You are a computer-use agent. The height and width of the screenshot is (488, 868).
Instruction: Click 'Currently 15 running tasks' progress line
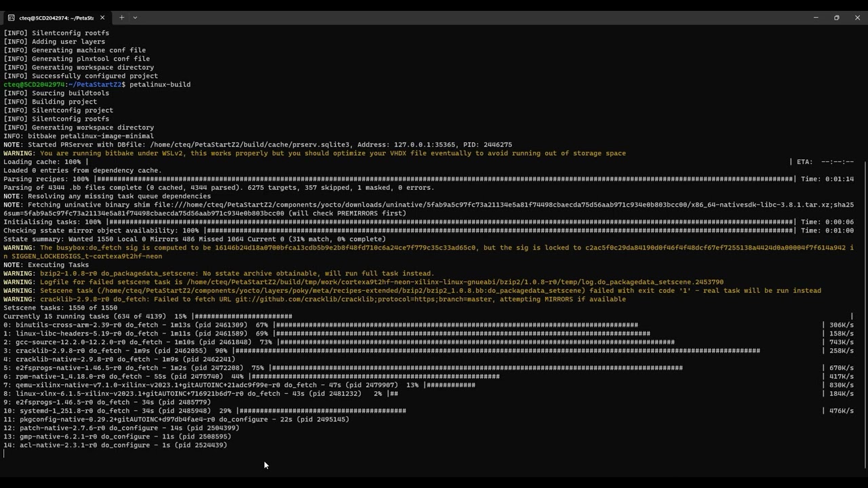[x=429, y=317]
